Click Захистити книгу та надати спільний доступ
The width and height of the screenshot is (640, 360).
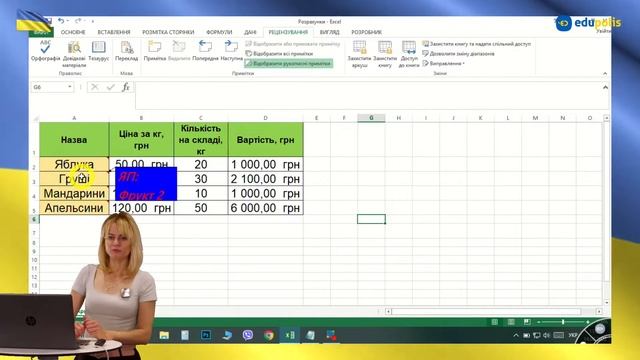[x=477, y=44]
